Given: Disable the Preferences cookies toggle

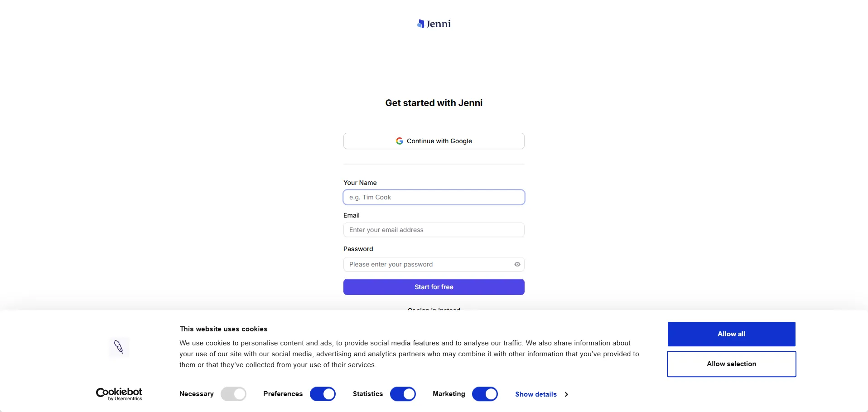Looking at the screenshot, I should tap(323, 394).
